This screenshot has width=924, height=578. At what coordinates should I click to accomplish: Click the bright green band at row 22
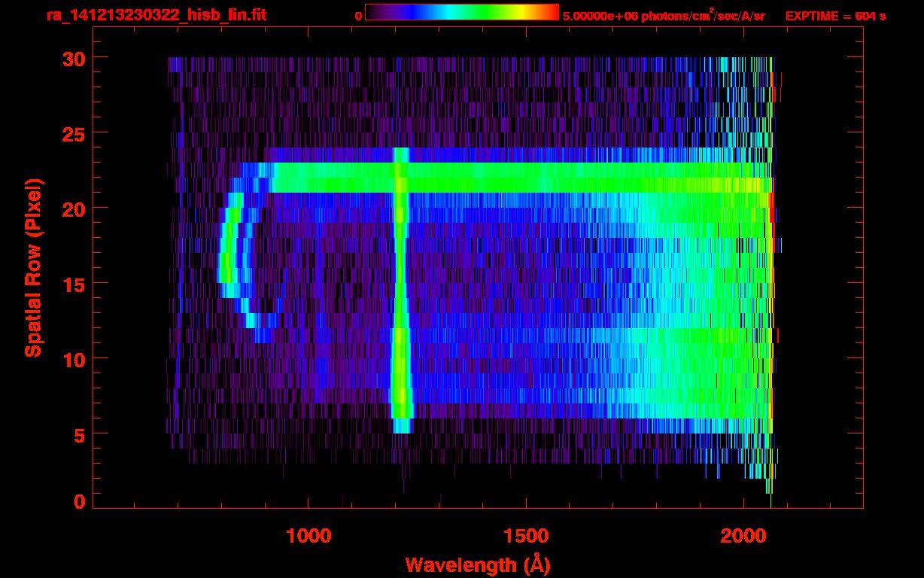coord(519,178)
